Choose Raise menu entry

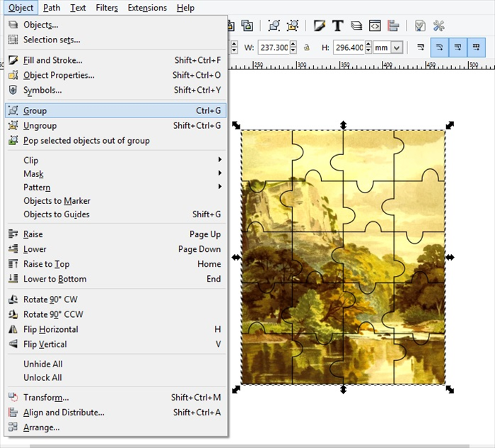[115, 234]
